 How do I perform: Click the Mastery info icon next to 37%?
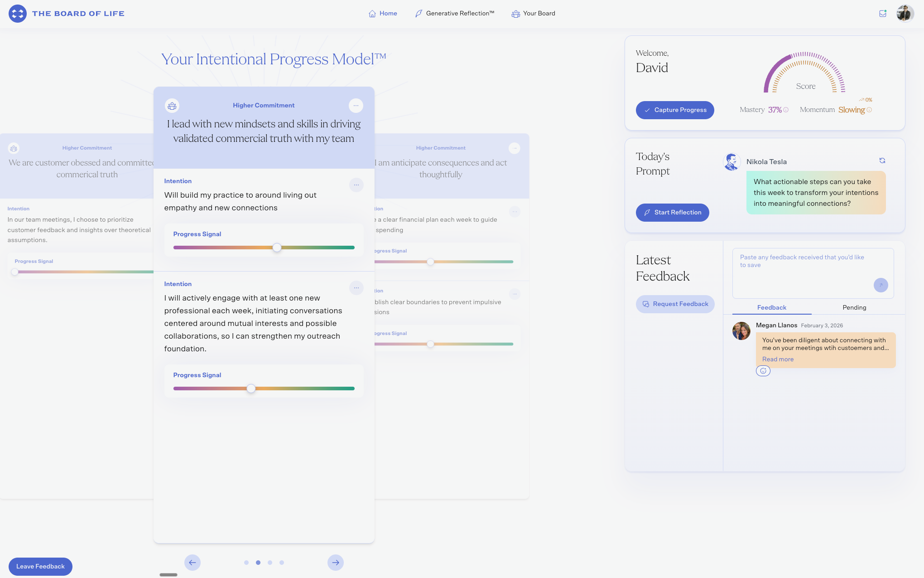pyautogui.click(x=786, y=110)
